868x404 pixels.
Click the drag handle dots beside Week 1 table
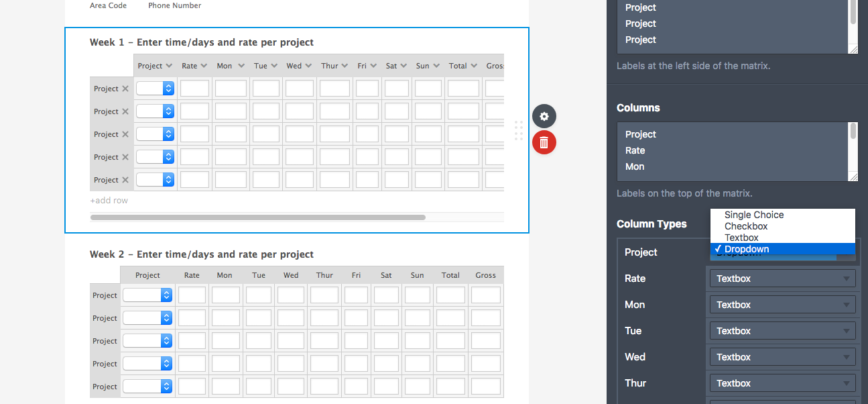tap(519, 131)
